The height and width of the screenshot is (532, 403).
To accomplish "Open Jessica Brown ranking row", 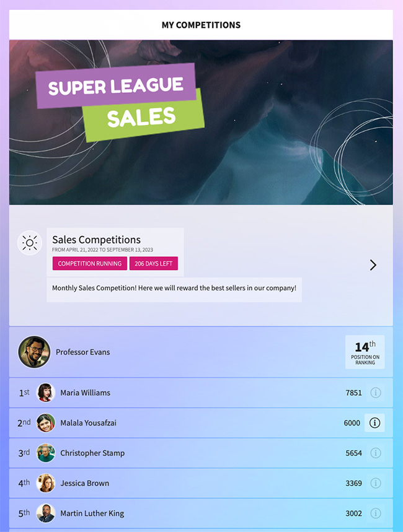I will coord(201,483).
